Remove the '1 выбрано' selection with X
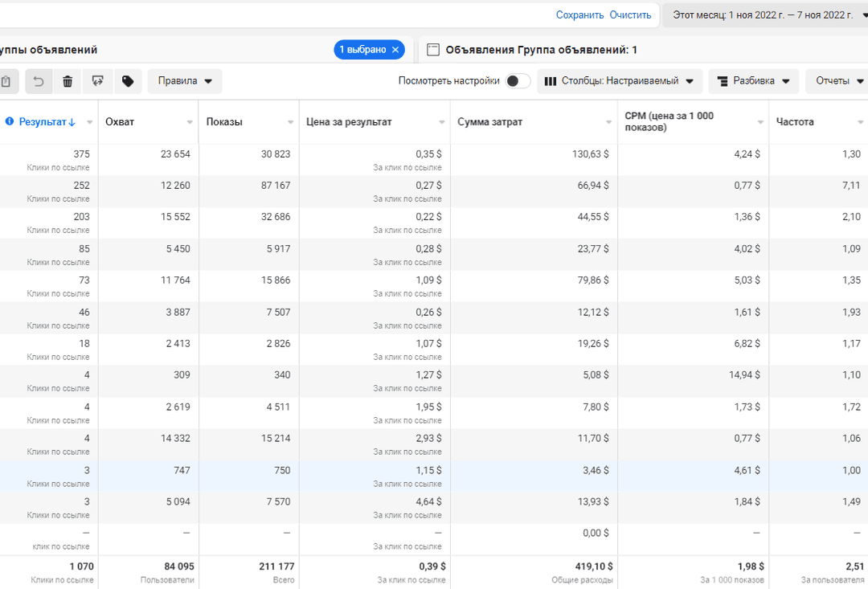868x589 pixels. 395,50
